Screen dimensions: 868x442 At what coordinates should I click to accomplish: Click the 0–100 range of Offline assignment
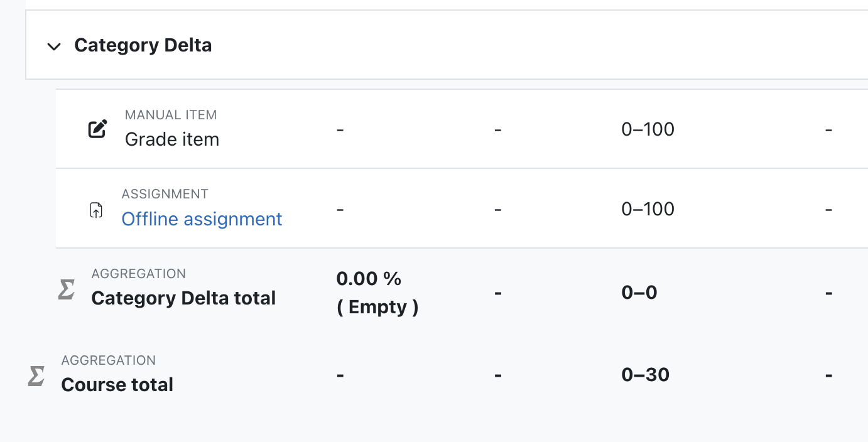[x=648, y=208]
